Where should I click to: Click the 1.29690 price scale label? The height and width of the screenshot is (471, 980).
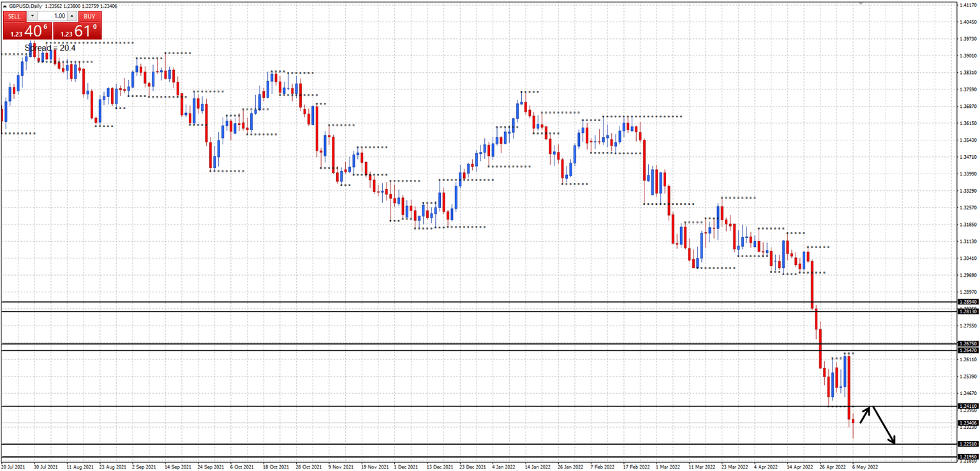(968, 275)
